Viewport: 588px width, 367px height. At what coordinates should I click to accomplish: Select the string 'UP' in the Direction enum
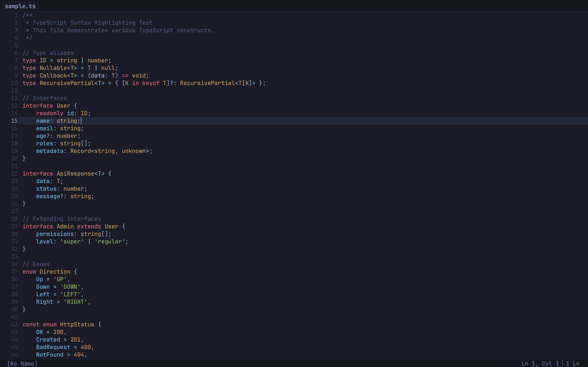pos(60,279)
